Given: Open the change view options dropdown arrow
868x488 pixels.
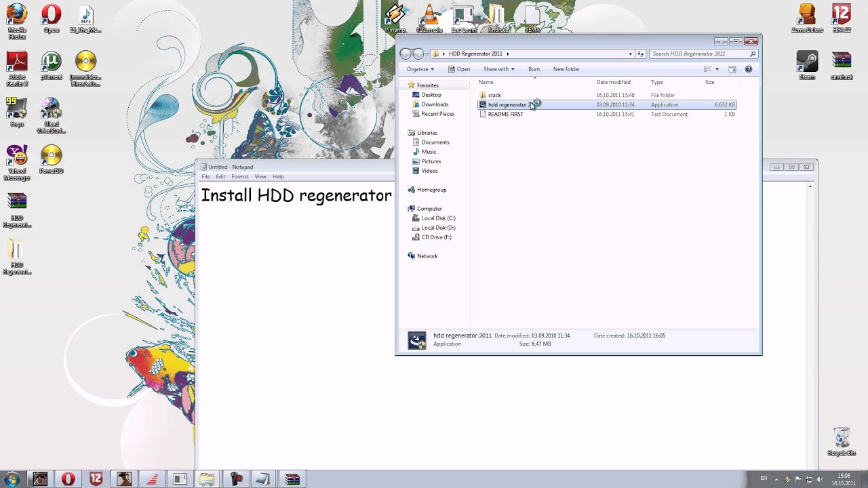Looking at the screenshot, I should tap(717, 69).
